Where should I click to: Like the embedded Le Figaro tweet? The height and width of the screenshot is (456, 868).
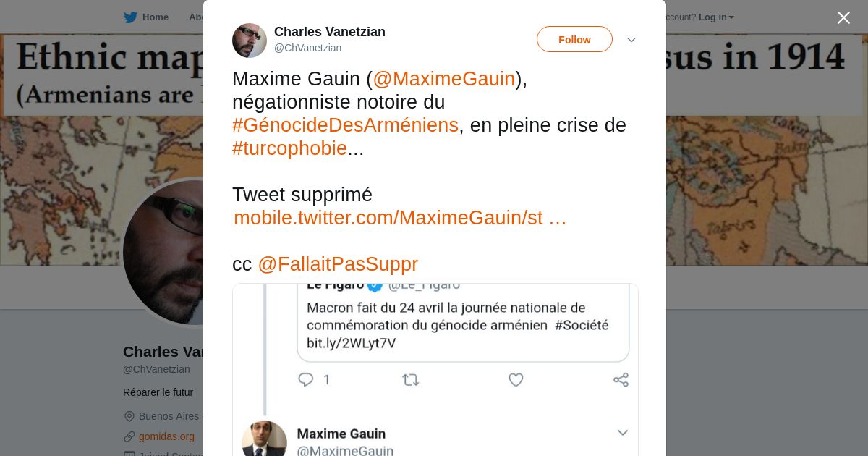516,379
